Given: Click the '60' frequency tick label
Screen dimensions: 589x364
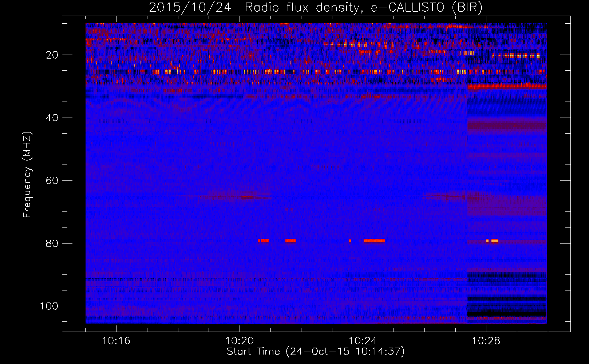Looking at the screenshot, I should click(x=52, y=181).
